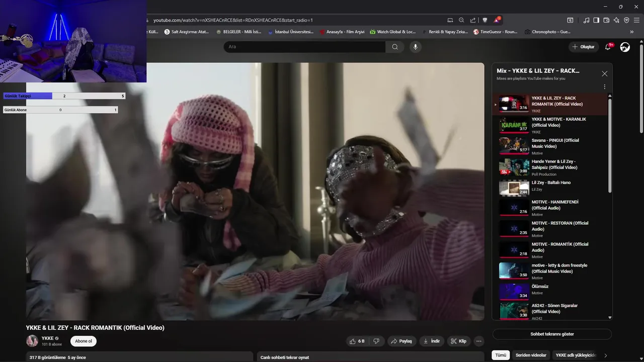Click the YouTube search magnifier button
644x362 pixels.
395,47
